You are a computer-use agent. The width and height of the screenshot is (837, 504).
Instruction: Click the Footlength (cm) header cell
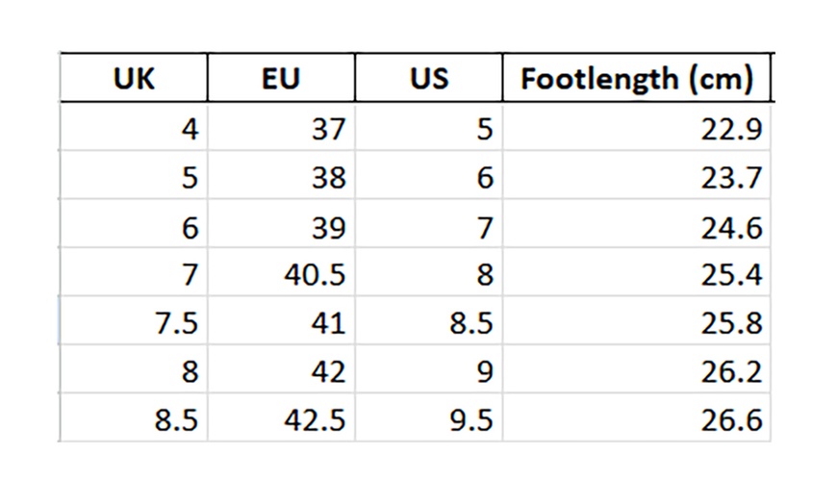[636, 78]
